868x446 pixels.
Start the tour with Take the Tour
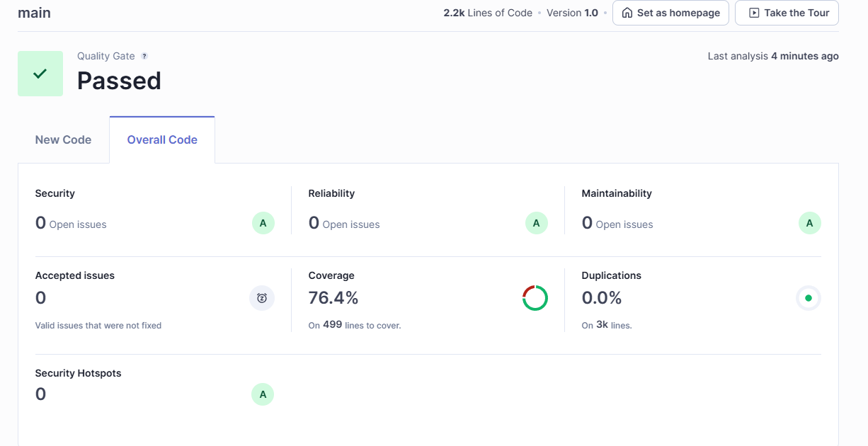(x=787, y=13)
